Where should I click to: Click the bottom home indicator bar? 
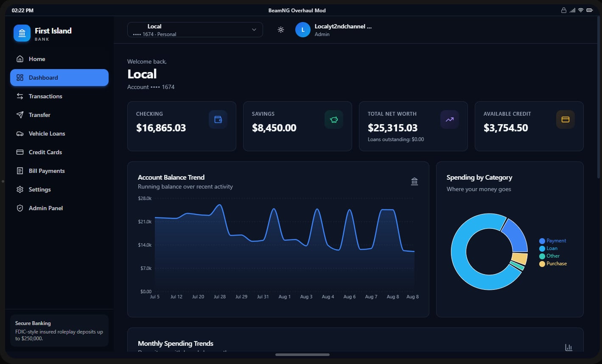tap(302, 355)
